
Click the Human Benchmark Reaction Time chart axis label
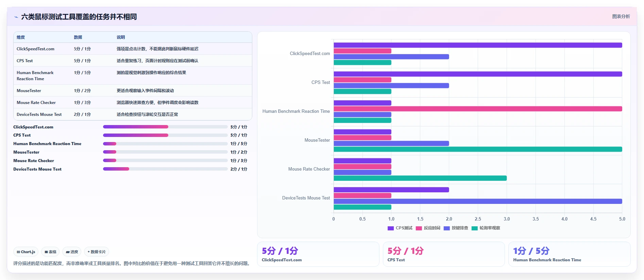tap(296, 111)
